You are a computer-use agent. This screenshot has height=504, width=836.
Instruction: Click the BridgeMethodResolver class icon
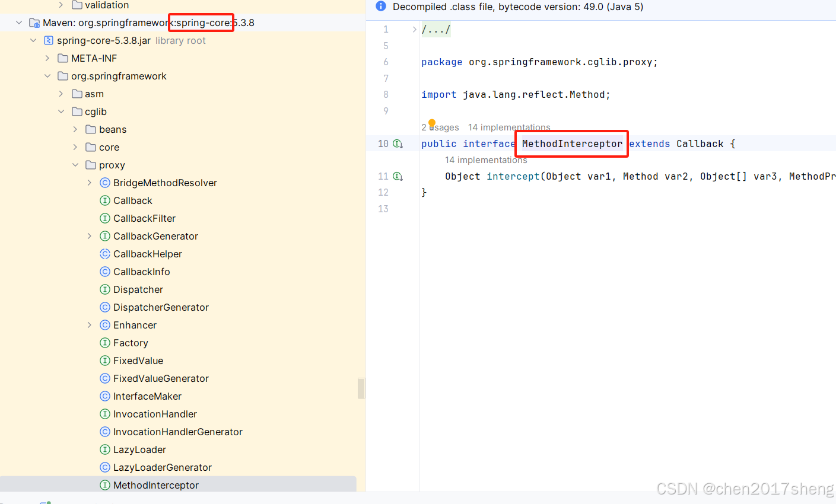click(x=105, y=183)
